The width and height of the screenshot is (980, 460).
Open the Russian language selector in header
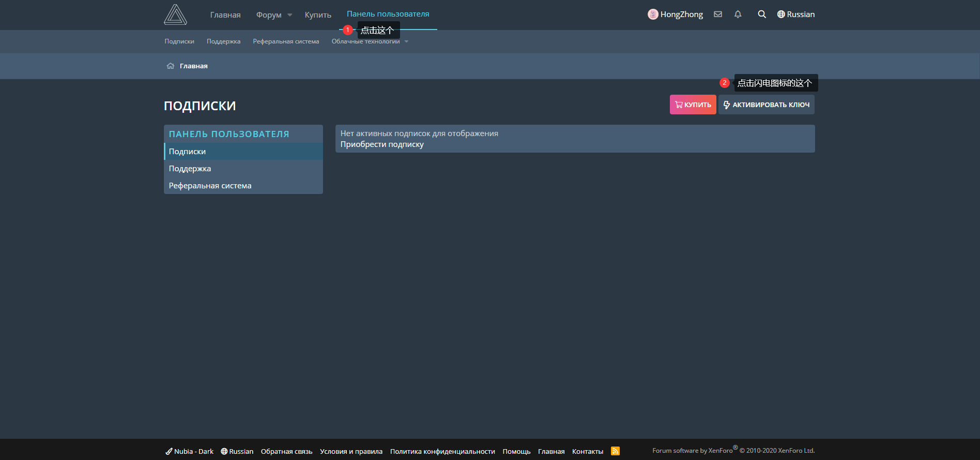[x=796, y=14]
